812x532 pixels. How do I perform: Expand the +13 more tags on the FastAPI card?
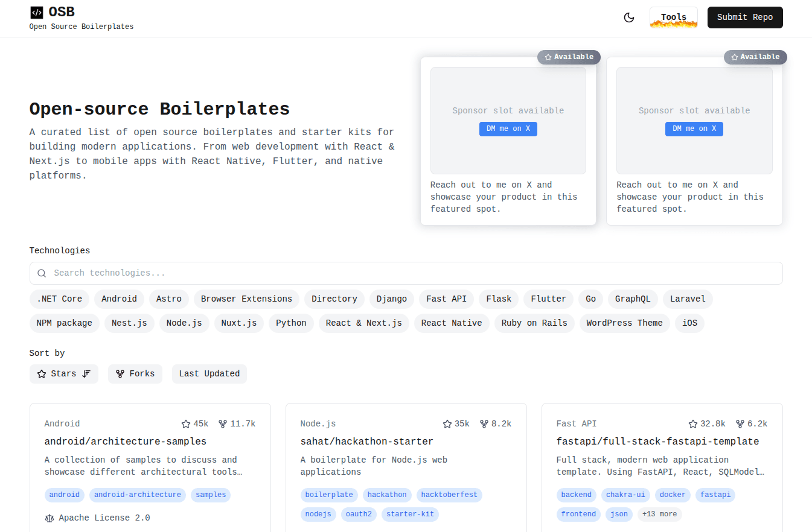(659, 514)
